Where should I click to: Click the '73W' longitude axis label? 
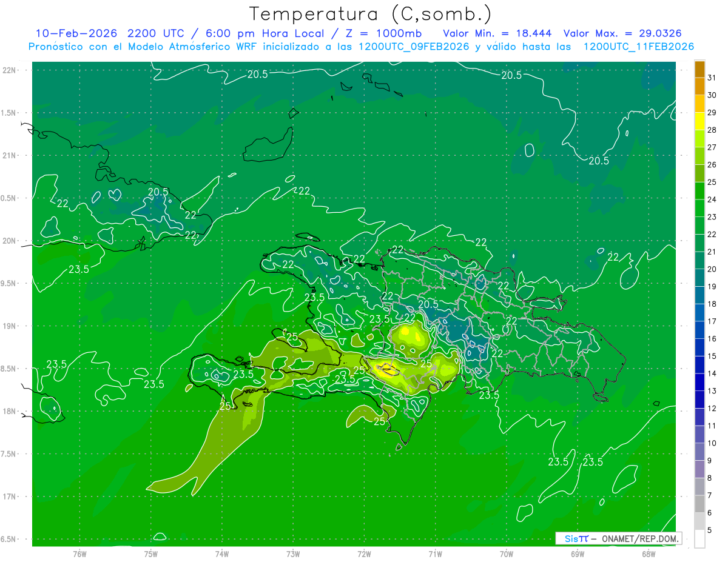click(293, 554)
